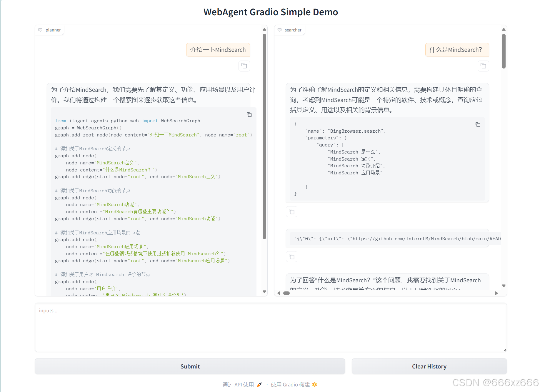540x392 pixels.
Task: Click the github.com/InternLM/MindSearch URL text
Action: 426,239
